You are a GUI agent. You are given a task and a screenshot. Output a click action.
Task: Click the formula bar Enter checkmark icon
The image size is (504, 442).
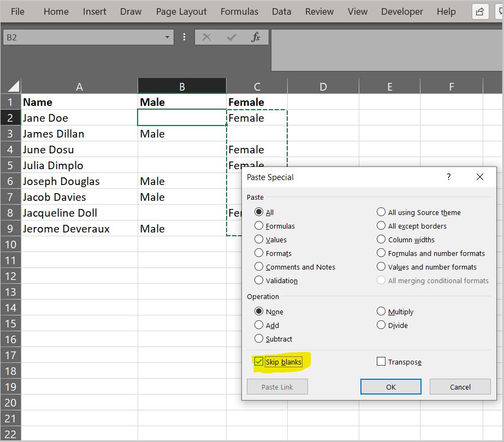click(232, 37)
